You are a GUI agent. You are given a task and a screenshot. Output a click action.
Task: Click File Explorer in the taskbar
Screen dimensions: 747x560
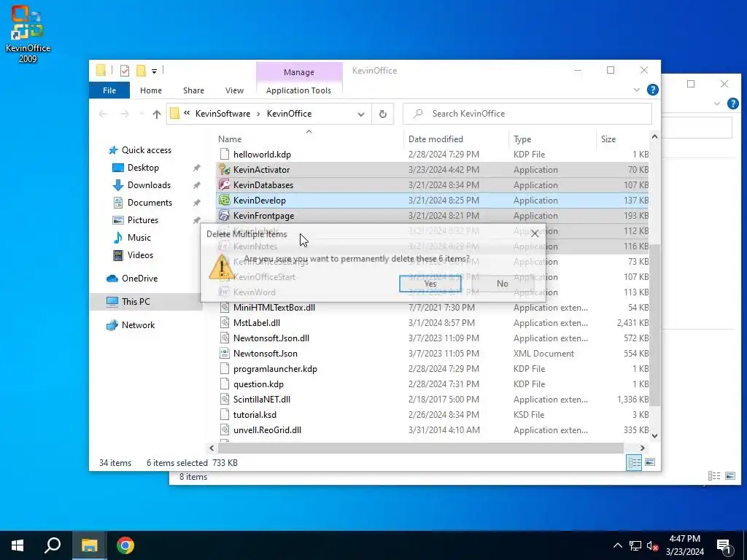click(89, 545)
